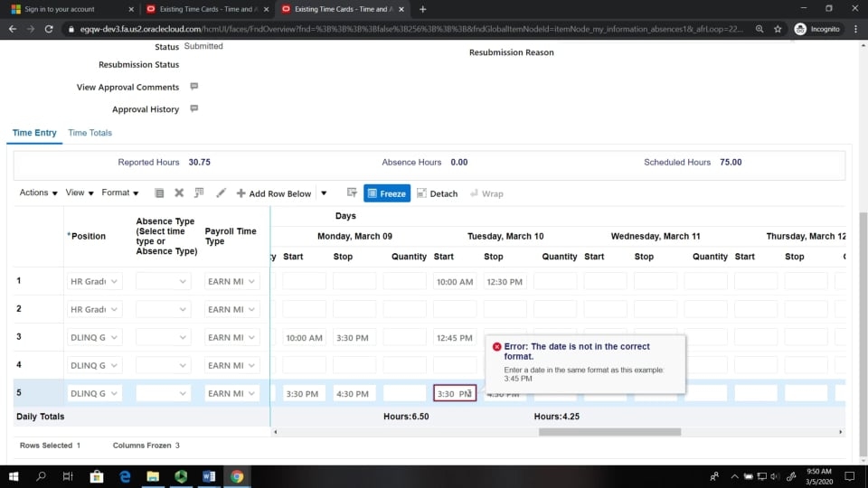The image size is (868, 488).
Task: Click row 5 Tuesday Start field 3:30 PM
Action: pyautogui.click(x=455, y=393)
